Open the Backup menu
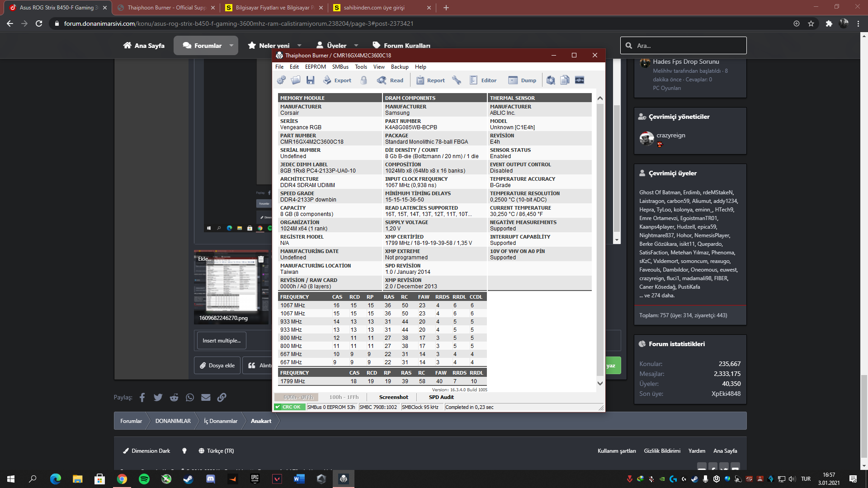Viewport: 868px width, 488px height. tap(400, 66)
